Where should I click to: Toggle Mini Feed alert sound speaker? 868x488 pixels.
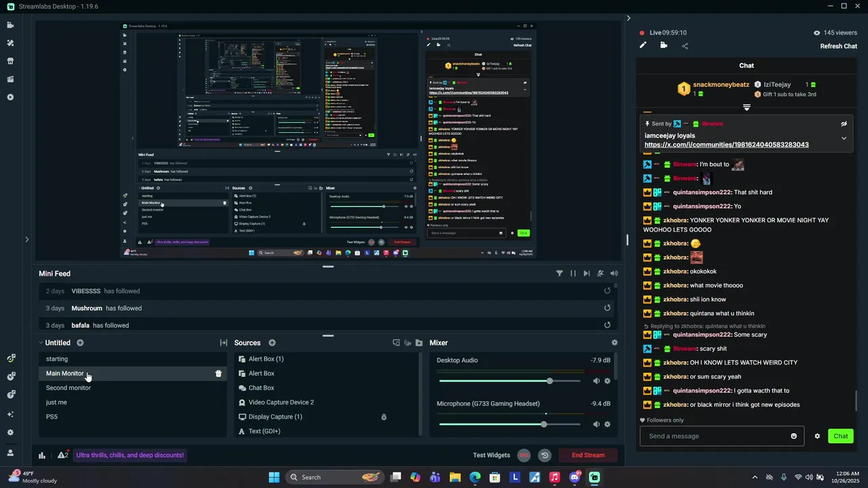pyautogui.click(x=614, y=274)
